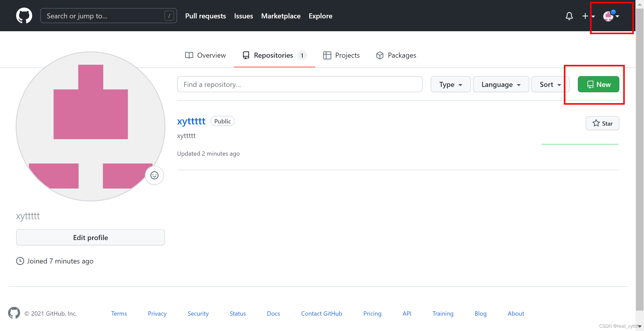Open the Pricing footer link
The image size is (644, 331).
tap(372, 313)
